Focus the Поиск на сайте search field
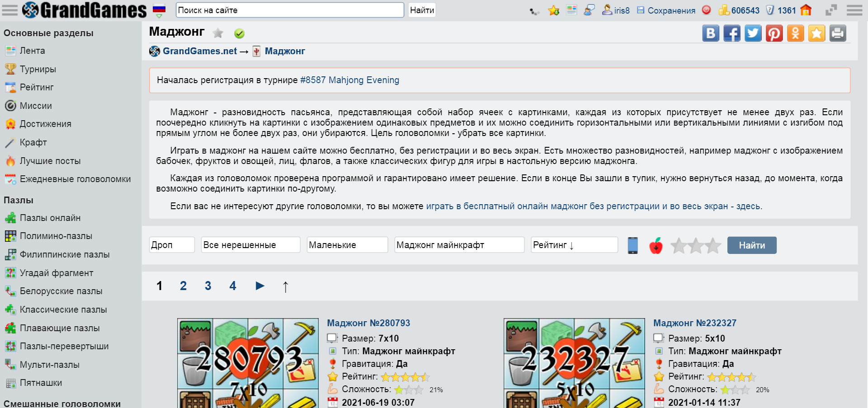This screenshot has height=408, width=868. tap(290, 10)
